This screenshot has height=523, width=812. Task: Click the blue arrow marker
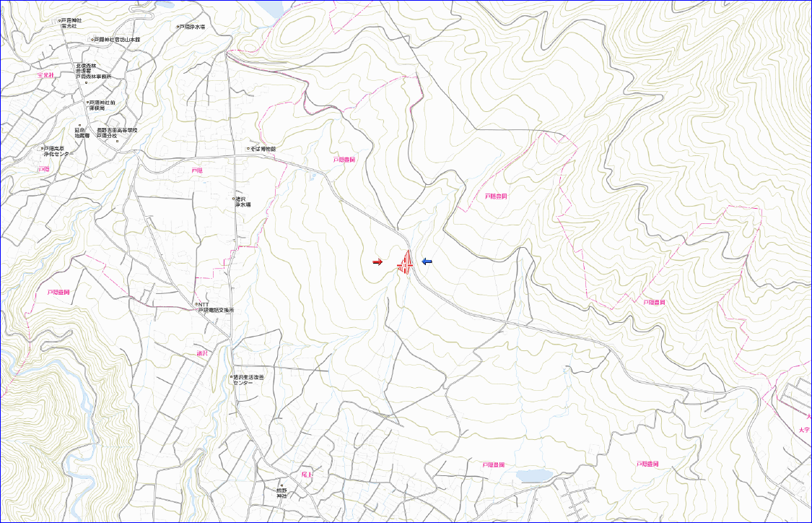[x=427, y=261]
